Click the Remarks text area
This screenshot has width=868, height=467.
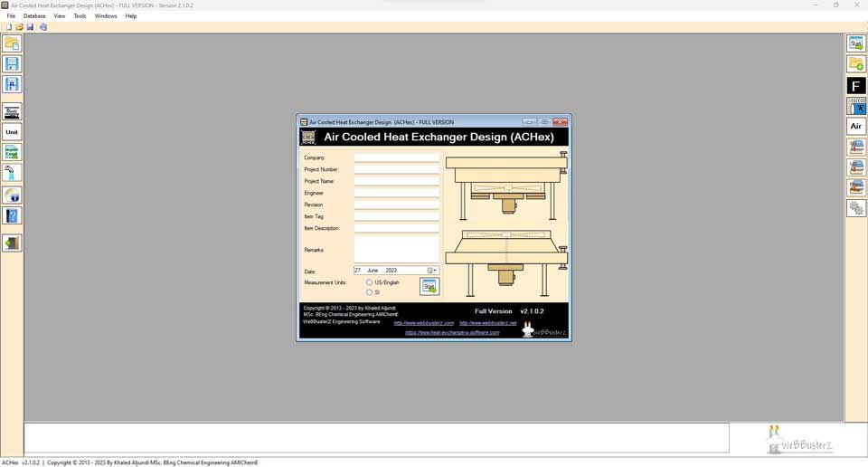tap(396, 249)
